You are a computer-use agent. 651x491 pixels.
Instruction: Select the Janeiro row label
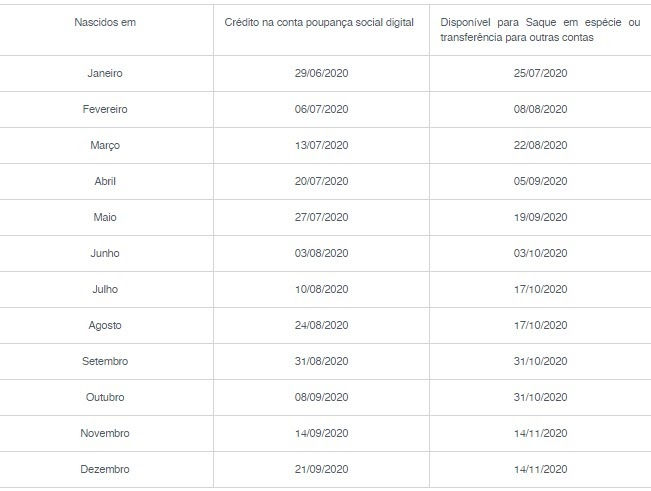[x=105, y=73]
